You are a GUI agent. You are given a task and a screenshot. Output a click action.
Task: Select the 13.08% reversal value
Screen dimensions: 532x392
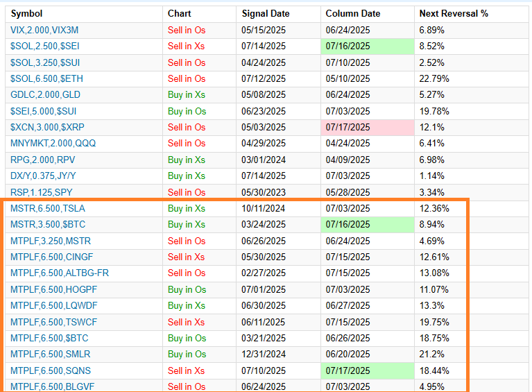[434, 273]
